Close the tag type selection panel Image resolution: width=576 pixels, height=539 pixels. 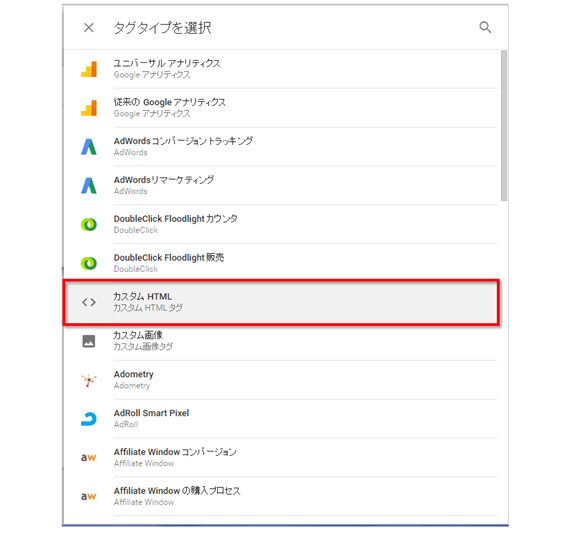point(89,28)
